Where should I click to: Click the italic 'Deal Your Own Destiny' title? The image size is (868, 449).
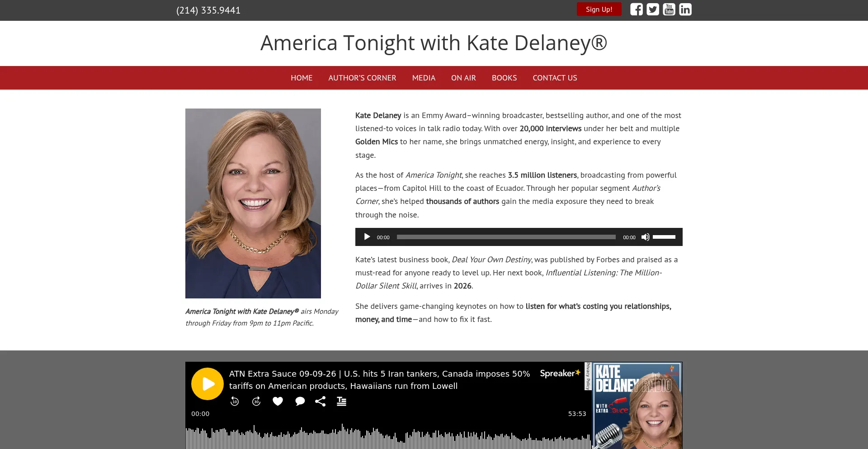pyautogui.click(x=491, y=260)
